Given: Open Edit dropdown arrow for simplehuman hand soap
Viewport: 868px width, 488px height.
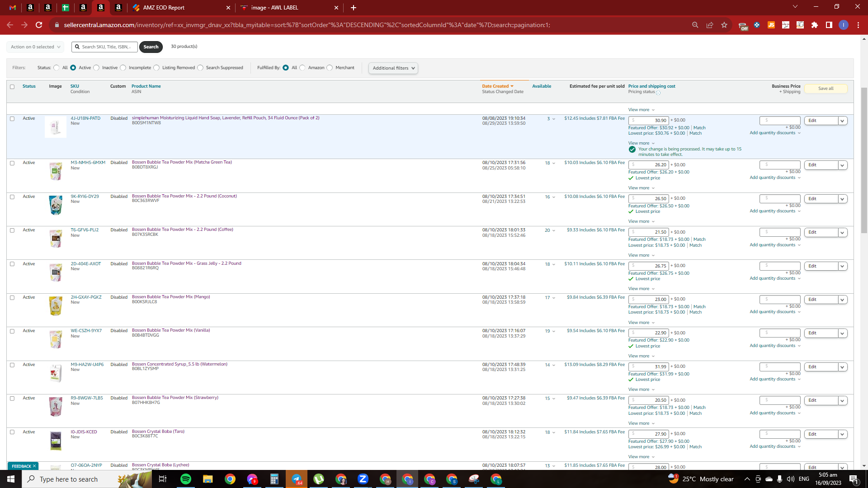Looking at the screenshot, I should (x=842, y=121).
